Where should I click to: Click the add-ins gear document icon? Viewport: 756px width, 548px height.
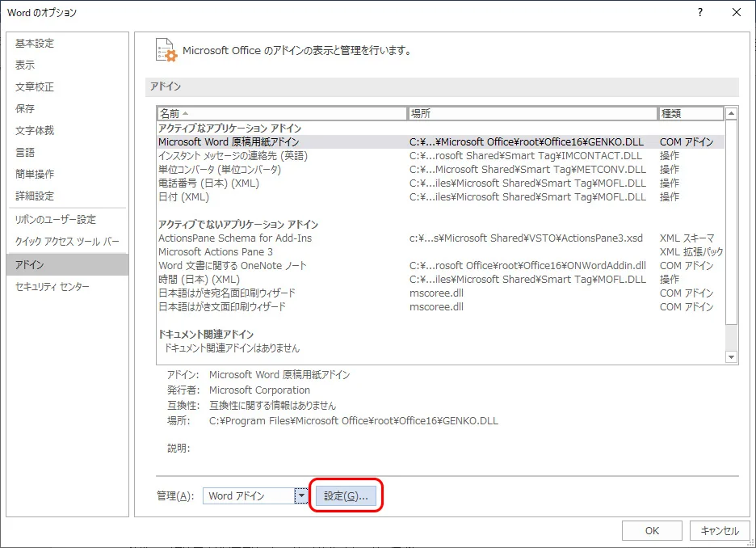166,51
